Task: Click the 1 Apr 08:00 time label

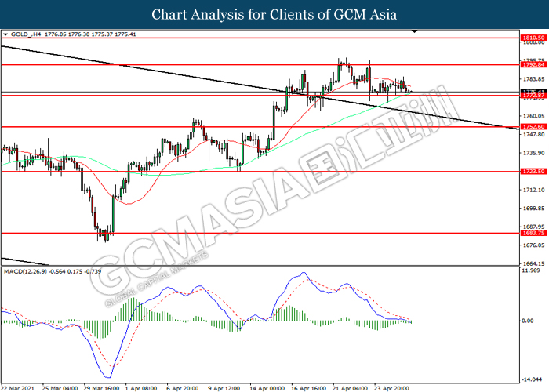Action: (141, 388)
